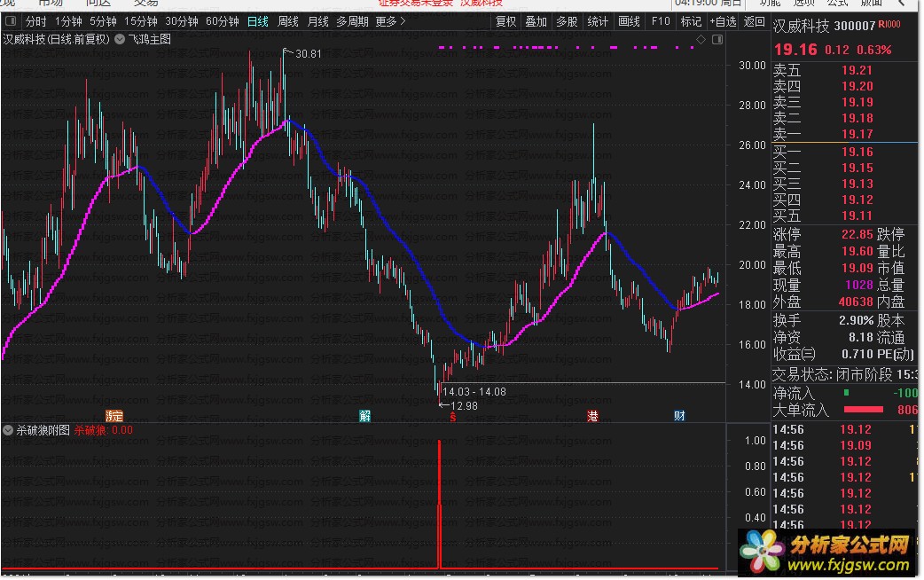
Task: Activate the 画线 drawing tool
Action: pyautogui.click(x=629, y=22)
